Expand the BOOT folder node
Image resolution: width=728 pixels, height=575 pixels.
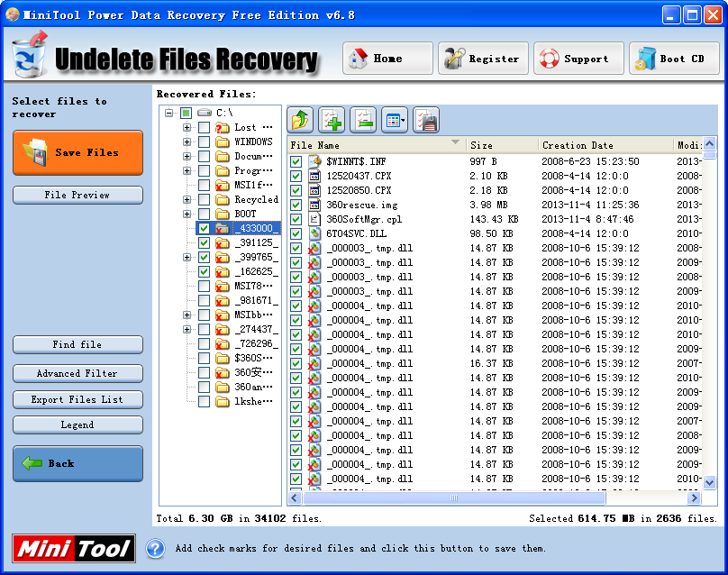187,214
